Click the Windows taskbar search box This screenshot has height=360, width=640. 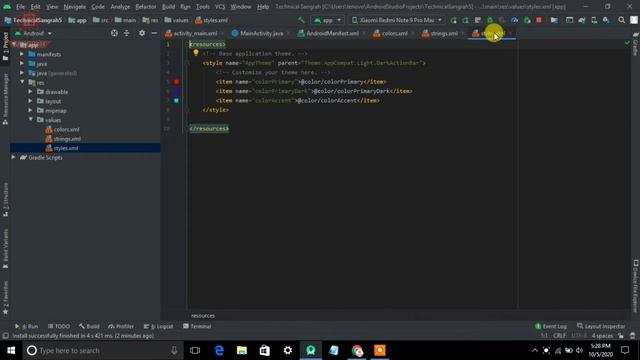tap(102, 350)
